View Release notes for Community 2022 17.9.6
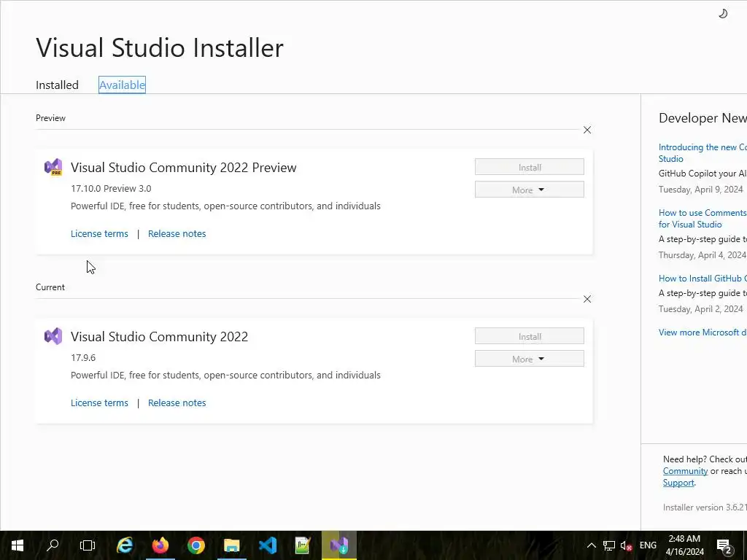The height and width of the screenshot is (560, 747). [x=177, y=402]
